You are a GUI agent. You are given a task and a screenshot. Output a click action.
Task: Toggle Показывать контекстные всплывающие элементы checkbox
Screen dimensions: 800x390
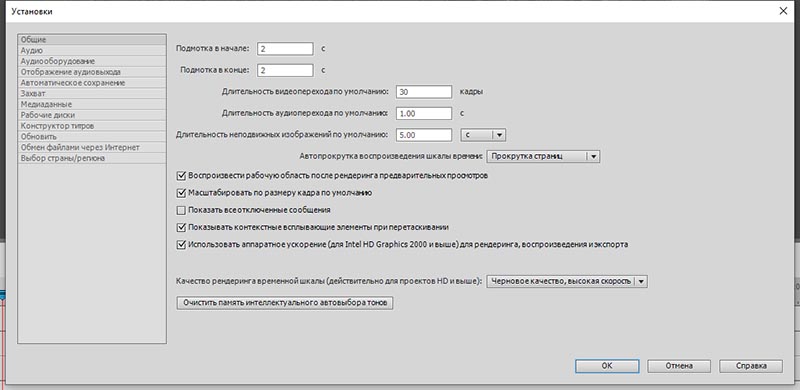point(181,227)
